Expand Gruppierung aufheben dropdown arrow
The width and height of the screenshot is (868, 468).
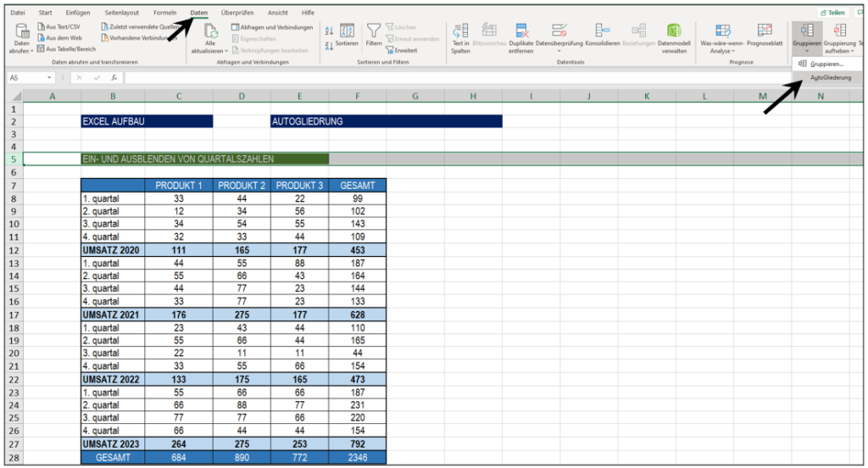(852, 51)
